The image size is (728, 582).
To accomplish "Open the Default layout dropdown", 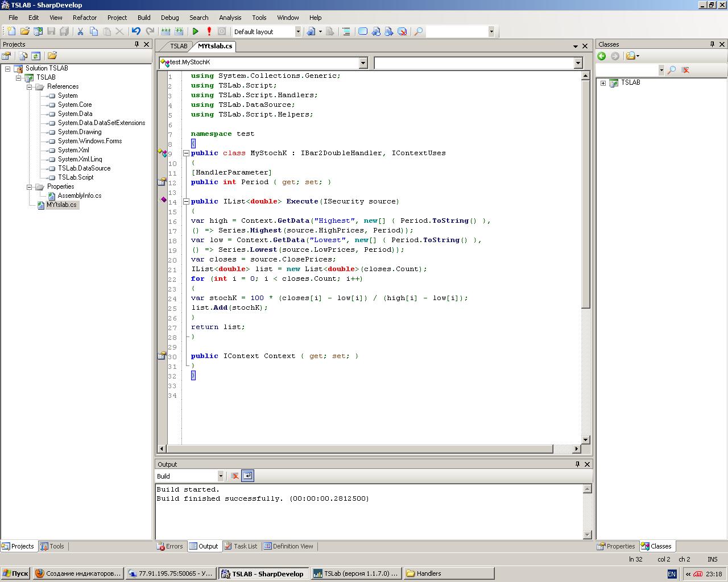I will (x=297, y=32).
